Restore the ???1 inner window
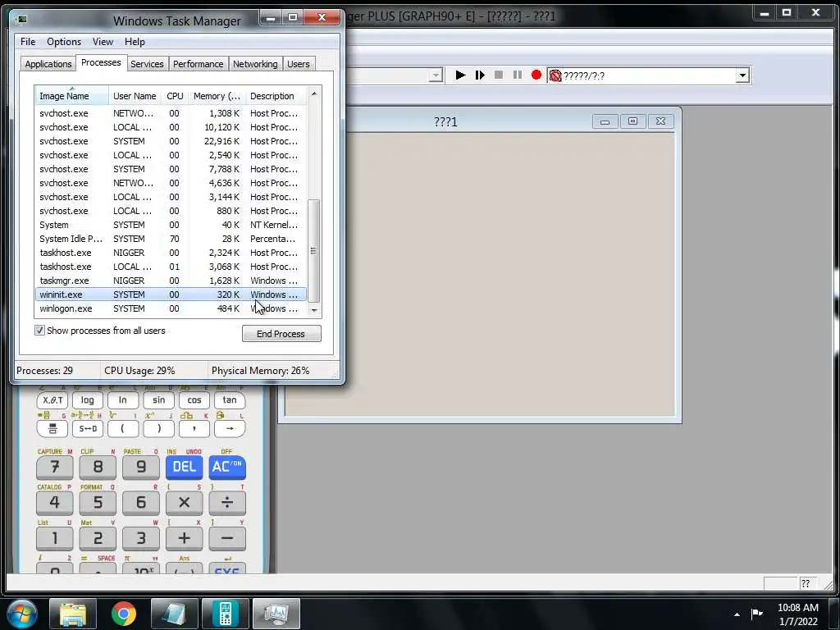 pyautogui.click(x=632, y=121)
